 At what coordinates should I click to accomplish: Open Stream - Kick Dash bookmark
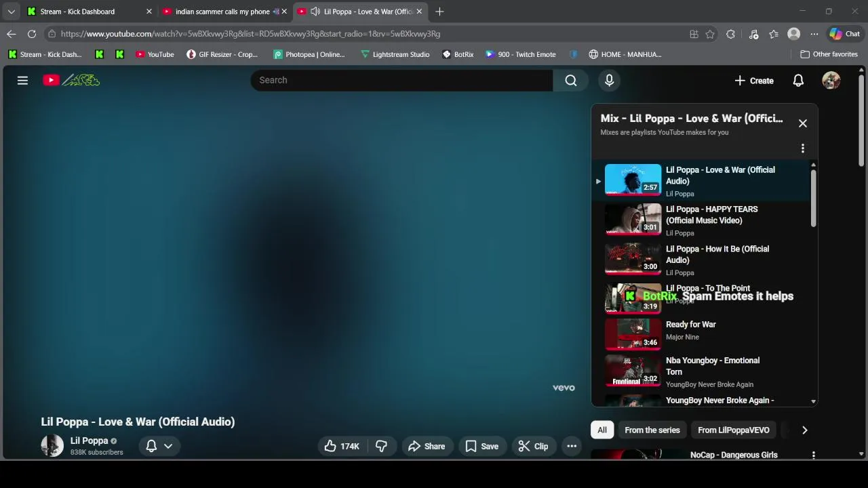(45, 54)
